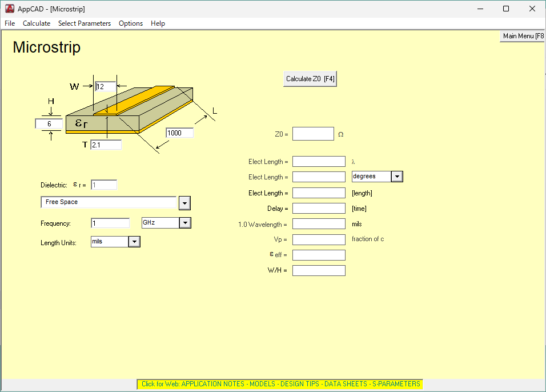Return via the Main Menu [F8] button

(x=523, y=36)
